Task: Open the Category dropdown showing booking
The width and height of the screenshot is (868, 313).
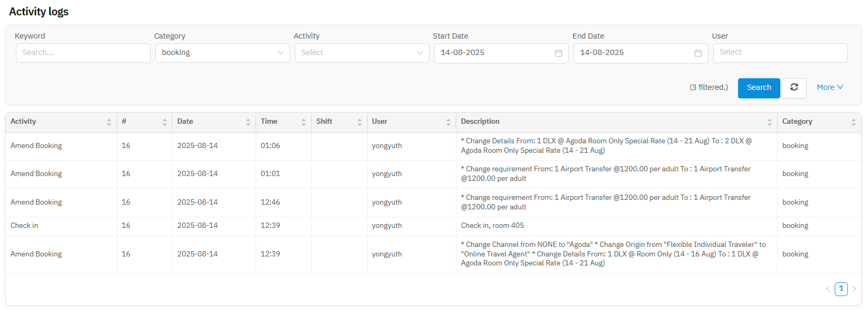Action: click(x=222, y=53)
